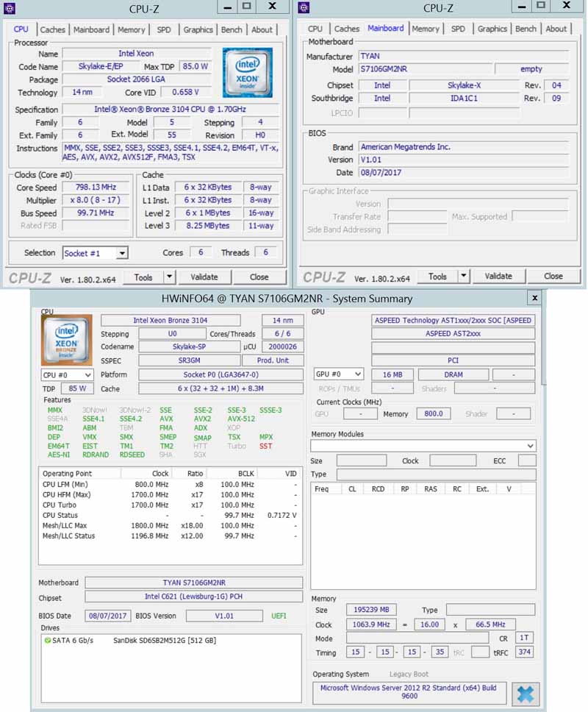Open Tools dropdown arrow in left CPU-Z window
The height and width of the screenshot is (712, 588).
[169, 277]
